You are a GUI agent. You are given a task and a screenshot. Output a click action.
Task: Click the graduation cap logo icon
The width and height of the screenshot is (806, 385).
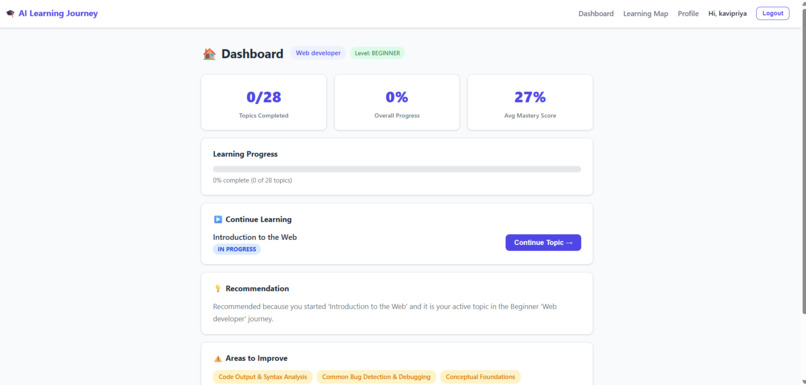click(10, 13)
